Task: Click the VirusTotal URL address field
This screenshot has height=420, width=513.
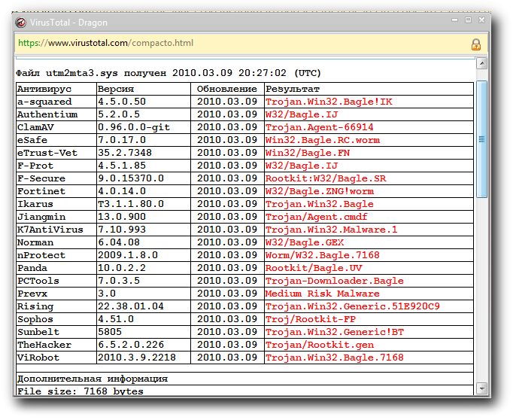Action: [250, 44]
